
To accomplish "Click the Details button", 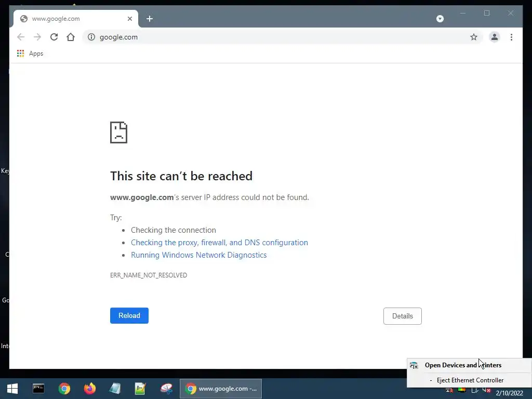I will click(403, 316).
